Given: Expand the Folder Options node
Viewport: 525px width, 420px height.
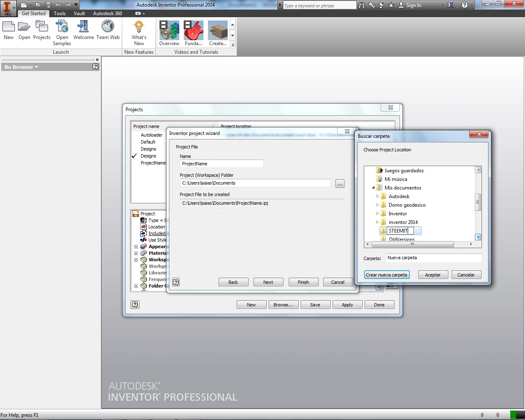Looking at the screenshot, I should [136, 286].
